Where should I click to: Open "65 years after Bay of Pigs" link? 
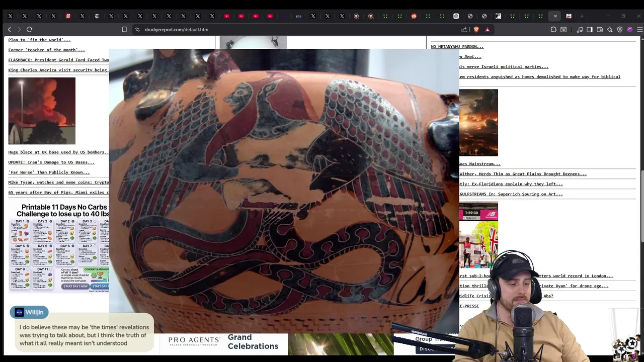[x=58, y=192]
